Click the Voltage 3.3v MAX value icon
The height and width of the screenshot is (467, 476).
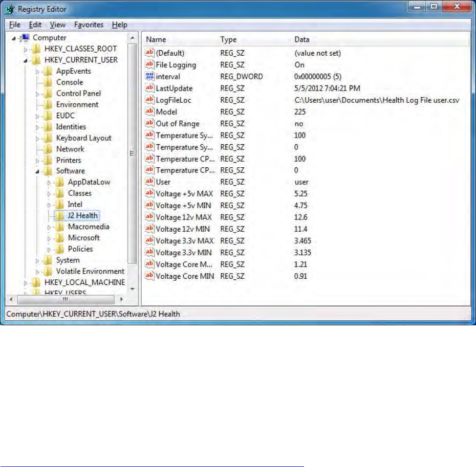point(149,240)
